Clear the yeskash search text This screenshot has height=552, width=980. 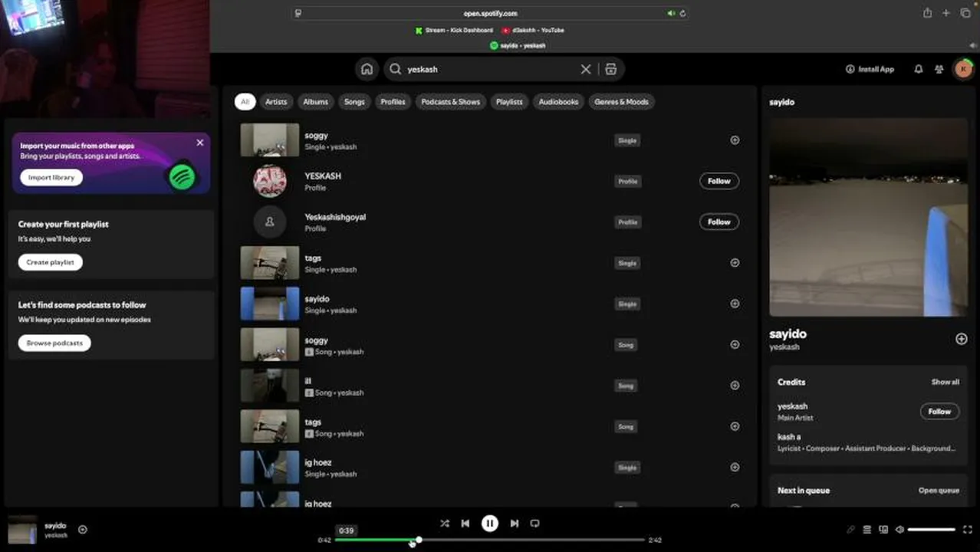[x=586, y=69]
